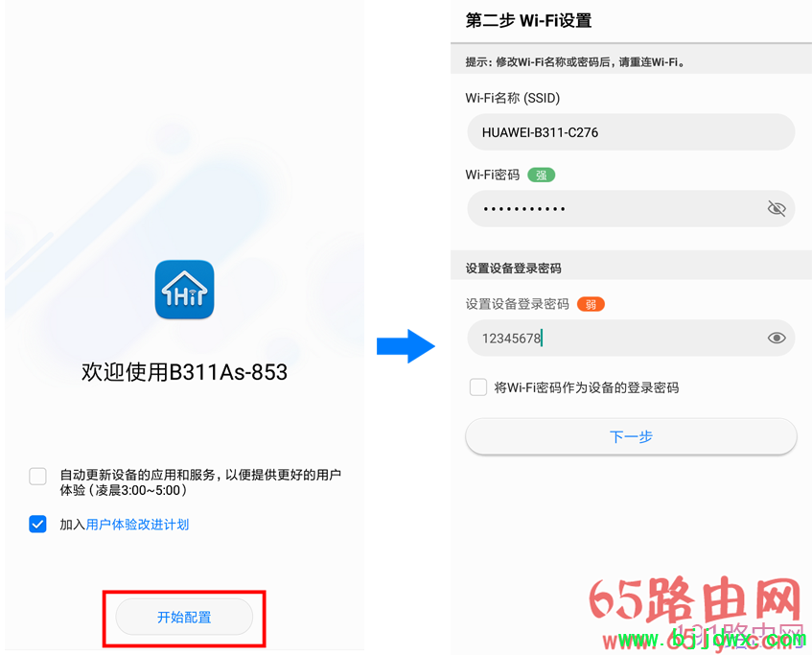Viewport: 812px width, 655px height.
Task: Click the HiLink home app logo icon
Action: [184, 290]
